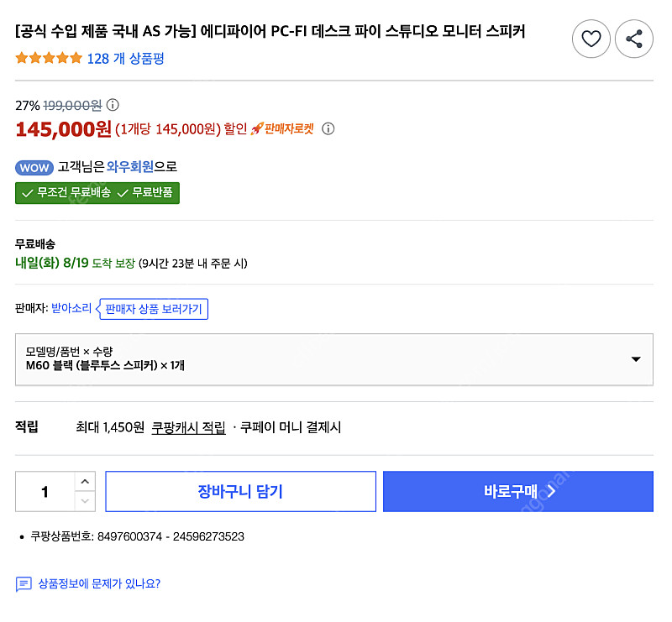
Task: Click the share icon
Action: click(x=634, y=39)
